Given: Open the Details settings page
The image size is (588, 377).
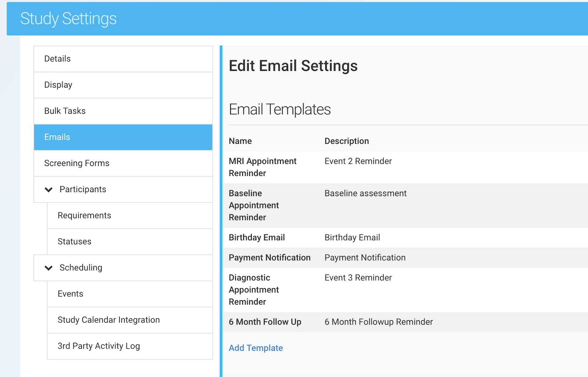Looking at the screenshot, I should point(57,59).
